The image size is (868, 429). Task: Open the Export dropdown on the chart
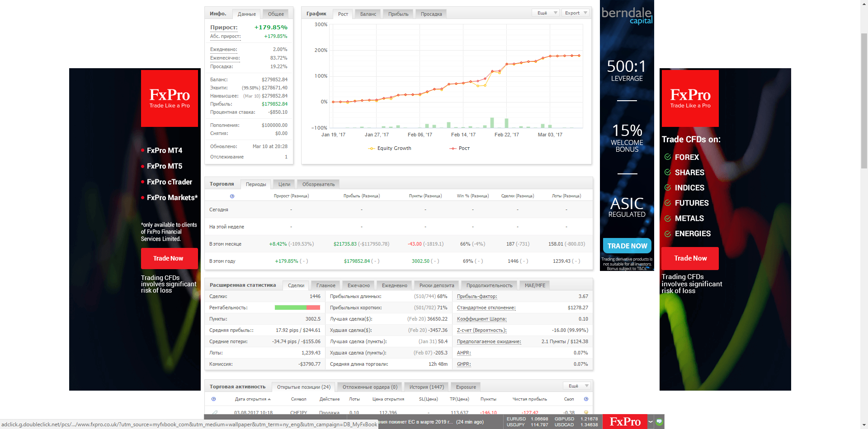point(576,13)
